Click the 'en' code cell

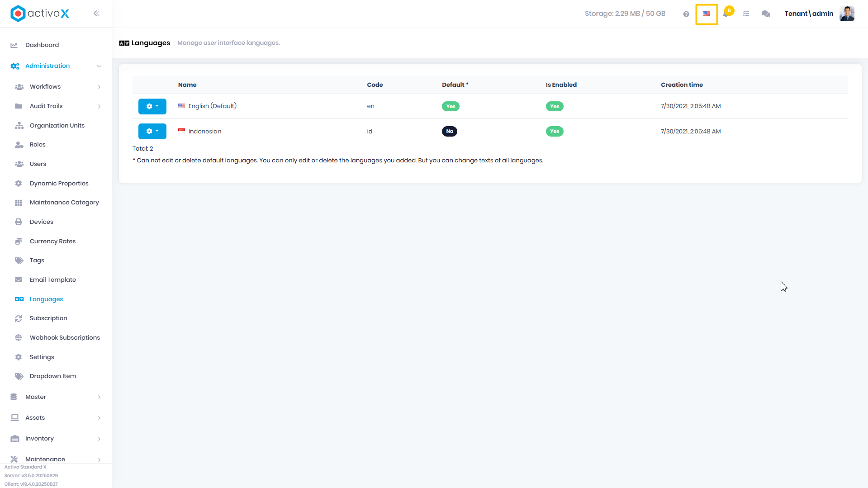tap(371, 106)
